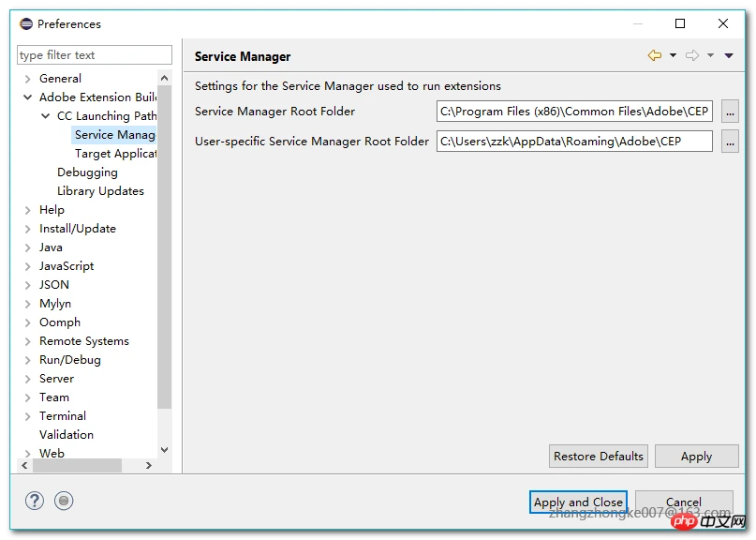This screenshot has height=540, width=756.
Task: Open the forward history dropdown arrow
Action: 710,55
